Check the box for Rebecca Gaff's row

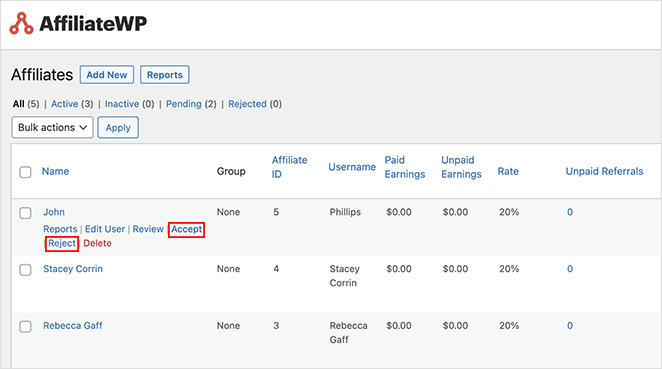25,326
